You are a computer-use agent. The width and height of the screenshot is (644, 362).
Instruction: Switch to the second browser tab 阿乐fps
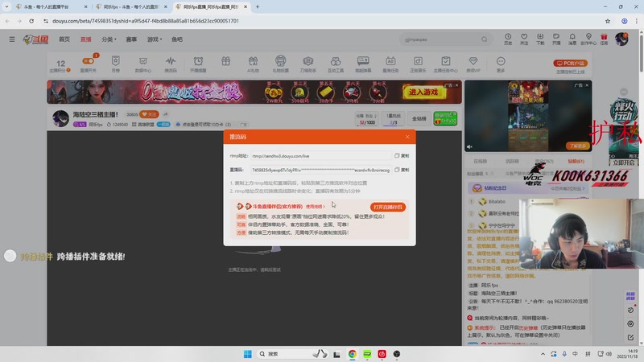(x=130, y=6)
